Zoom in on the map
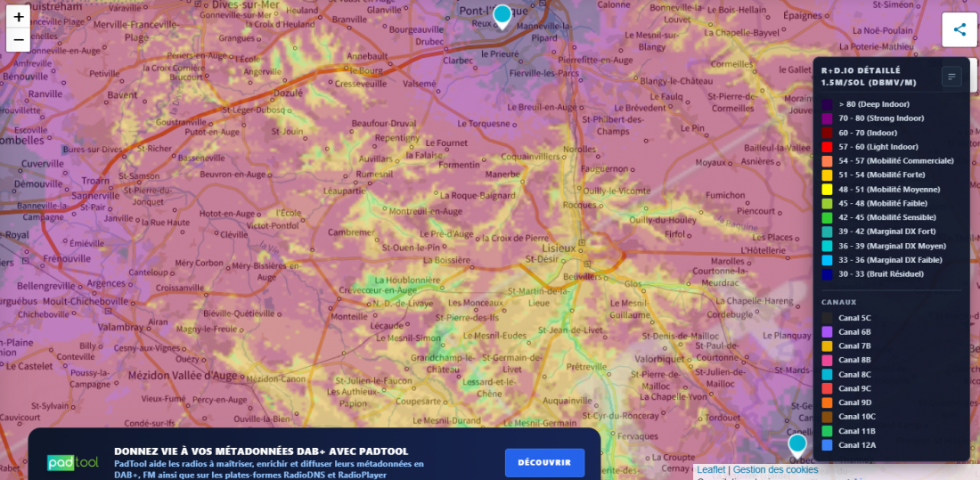This screenshot has width=980, height=480. click(19, 17)
